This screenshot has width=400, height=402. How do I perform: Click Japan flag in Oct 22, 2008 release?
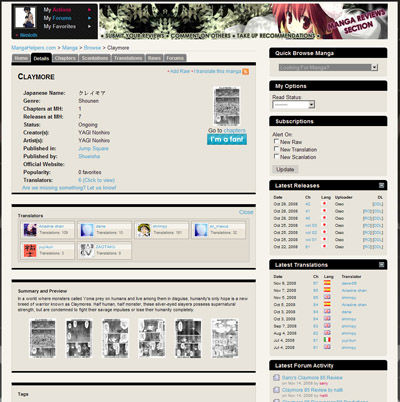324,246
